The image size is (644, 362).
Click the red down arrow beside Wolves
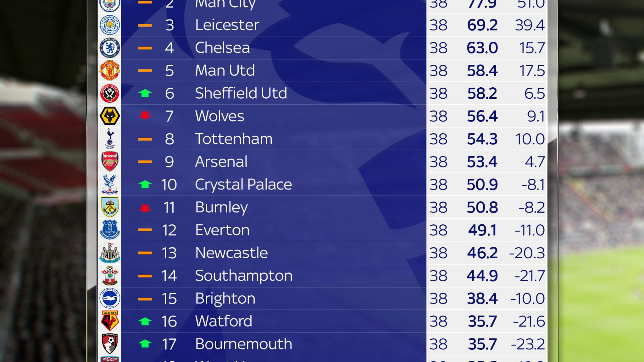point(145,116)
